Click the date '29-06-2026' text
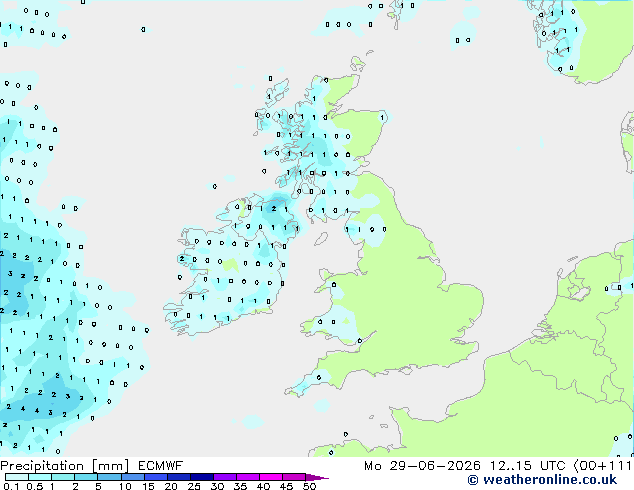 tap(435, 466)
